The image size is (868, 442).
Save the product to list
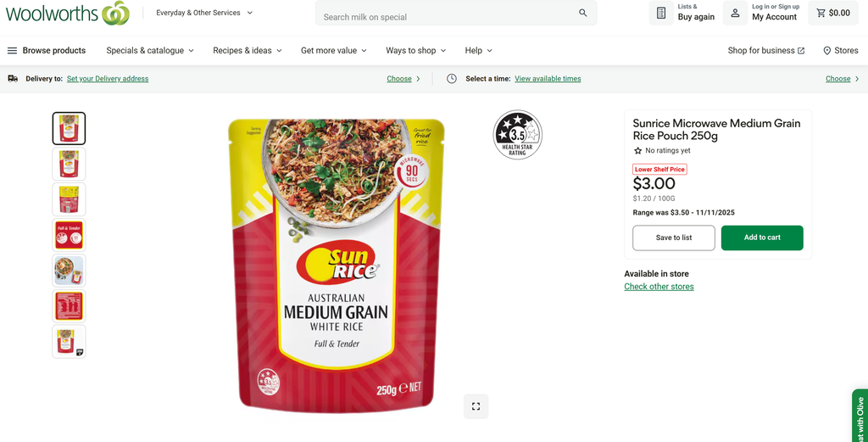click(674, 238)
